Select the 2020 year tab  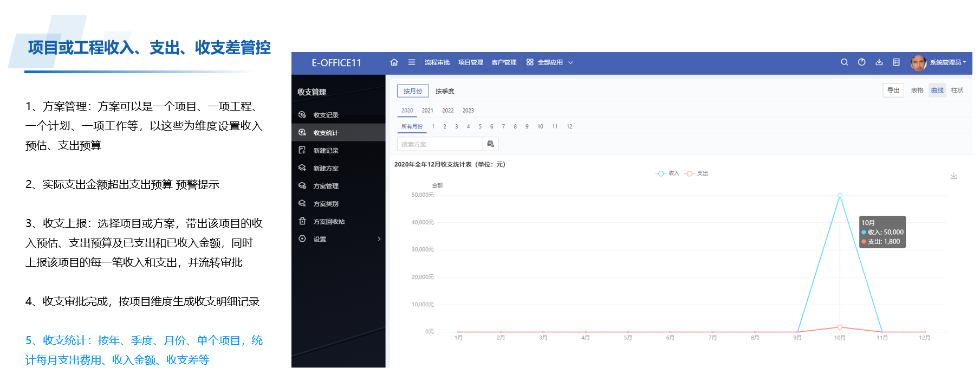coord(407,111)
